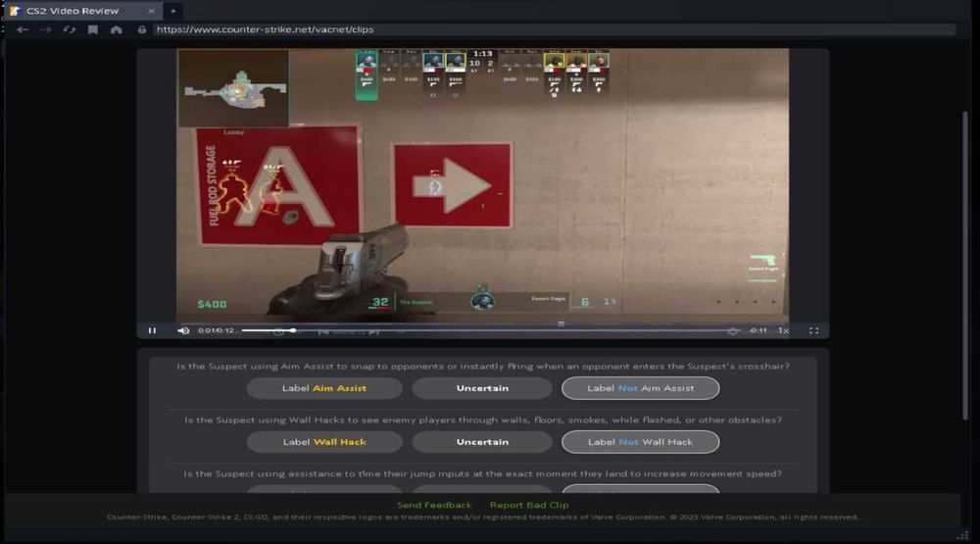Pause the video clip
This screenshot has height=544, width=980.
point(152,330)
